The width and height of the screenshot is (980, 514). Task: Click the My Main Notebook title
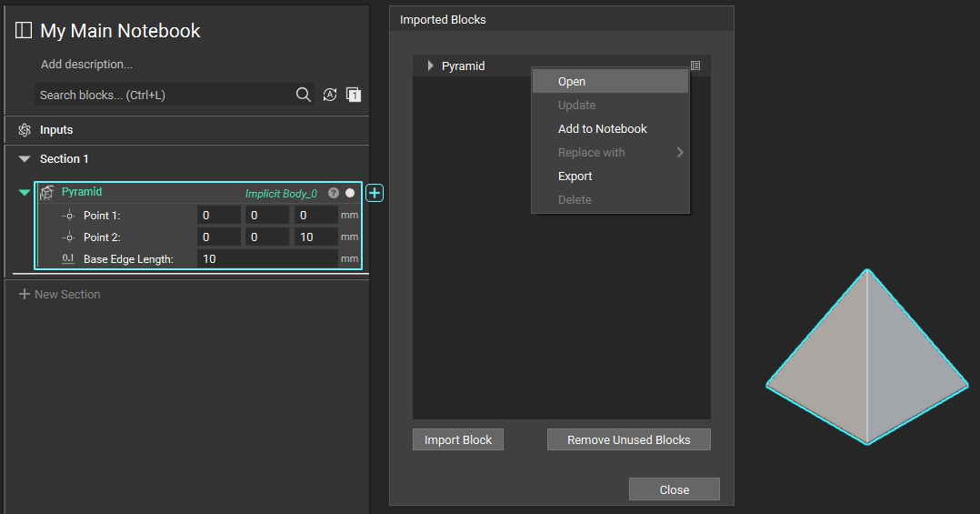point(120,31)
